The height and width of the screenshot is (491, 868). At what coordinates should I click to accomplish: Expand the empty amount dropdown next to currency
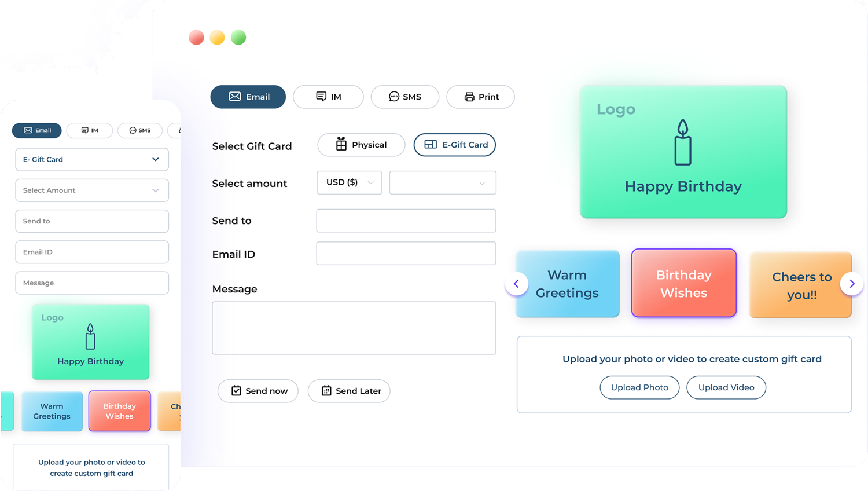pyautogui.click(x=443, y=183)
